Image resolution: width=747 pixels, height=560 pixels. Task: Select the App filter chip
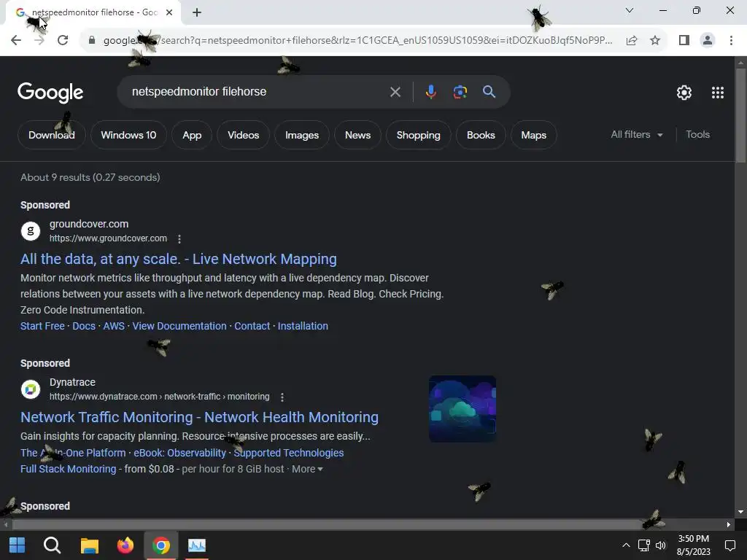(192, 135)
